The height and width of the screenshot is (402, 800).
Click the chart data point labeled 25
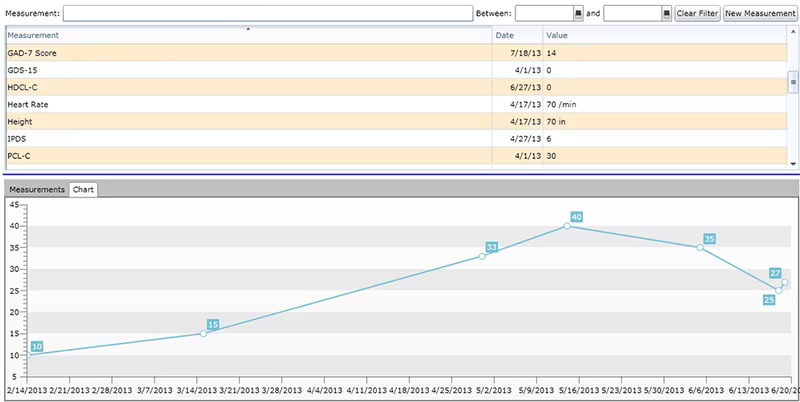pyautogui.click(x=778, y=290)
